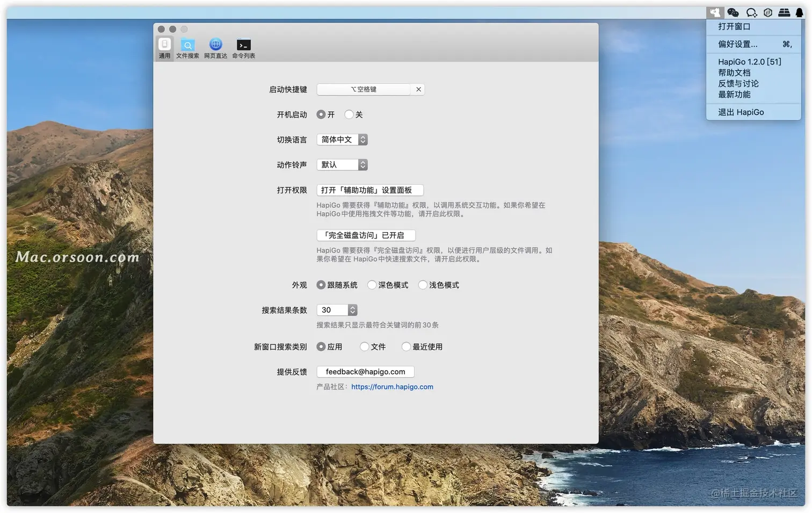Open 最新功能 from the HapiGo menu
The image size is (812, 513).
pyautogui.click(x=753, y=95)
